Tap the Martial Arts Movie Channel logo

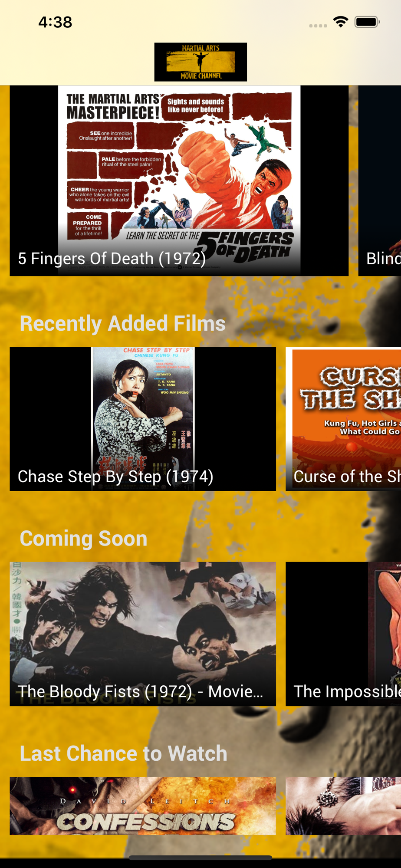(x=200, y=62)
